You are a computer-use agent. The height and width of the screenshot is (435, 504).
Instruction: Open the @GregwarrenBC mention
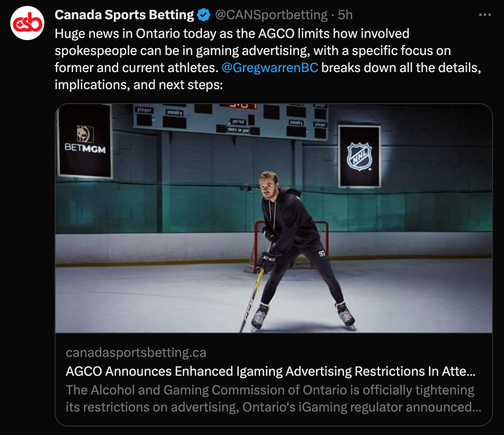(270, 68)
